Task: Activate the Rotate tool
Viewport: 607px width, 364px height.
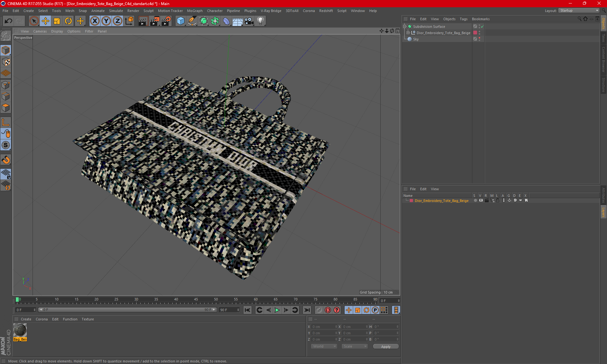Action: pyautogui.click(x=68, y=21)
